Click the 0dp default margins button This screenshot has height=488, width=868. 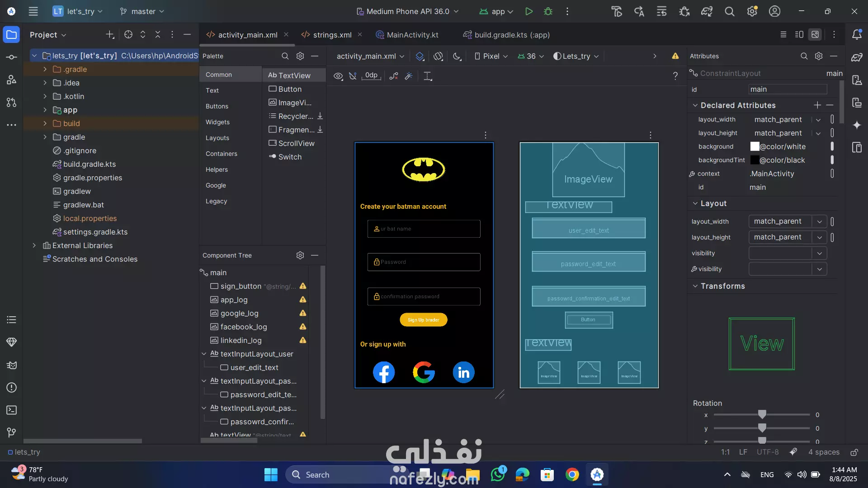(371, 75)
